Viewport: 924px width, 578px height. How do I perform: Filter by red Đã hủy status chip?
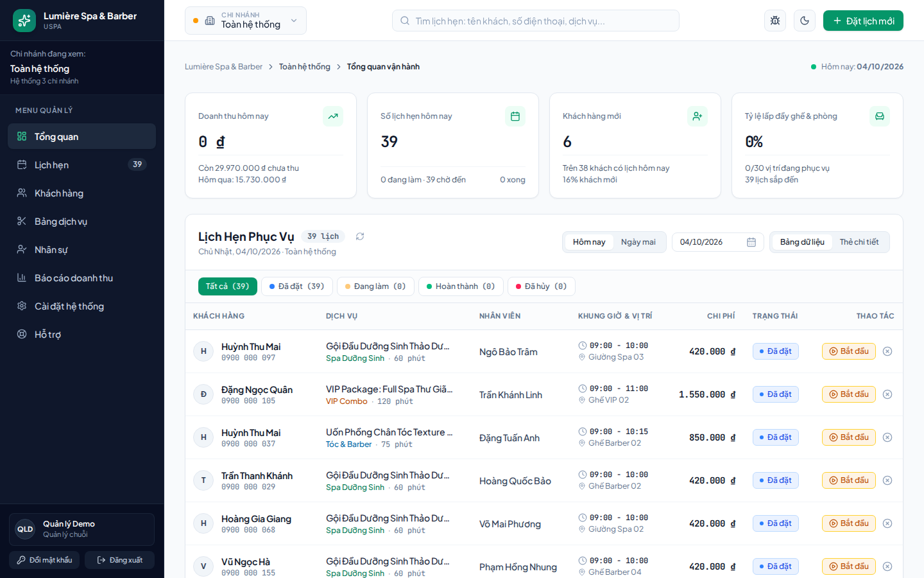[542, 286]
